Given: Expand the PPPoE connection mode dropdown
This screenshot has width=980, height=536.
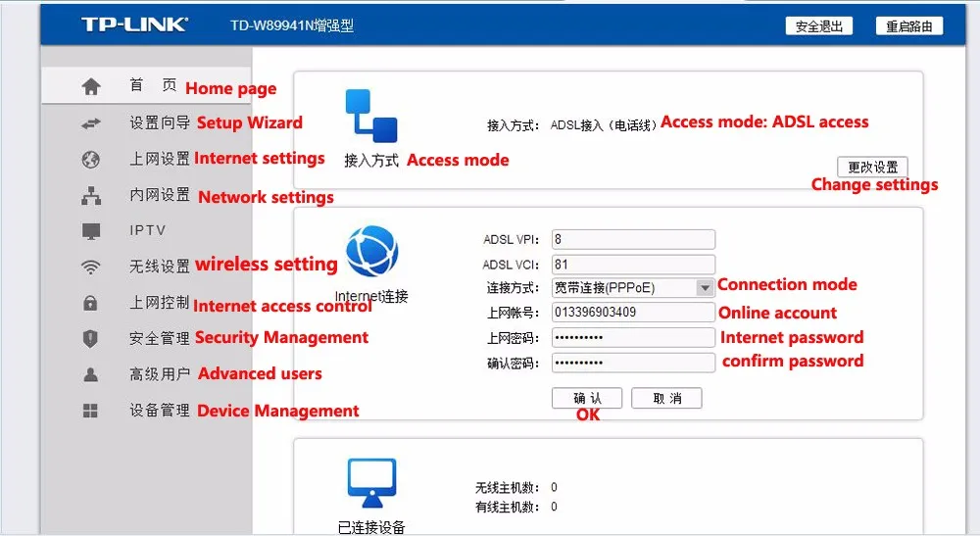Looking at the screenshot, I should (x=705, y=288).
